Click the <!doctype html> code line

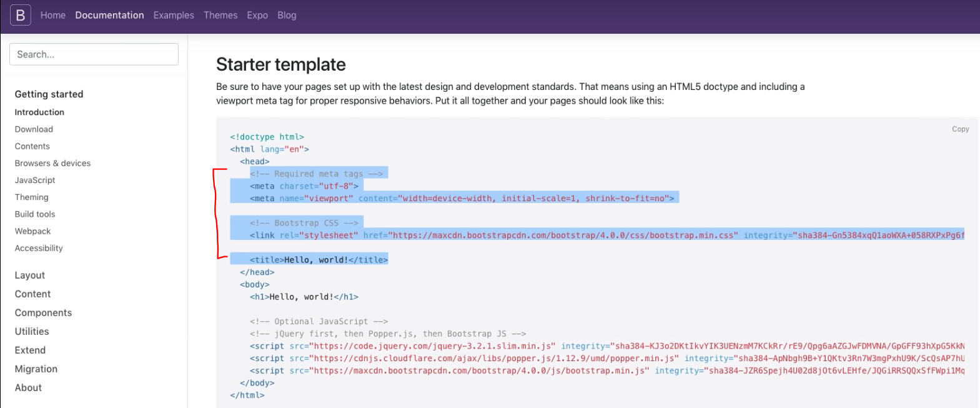click(x=267, y=137)
